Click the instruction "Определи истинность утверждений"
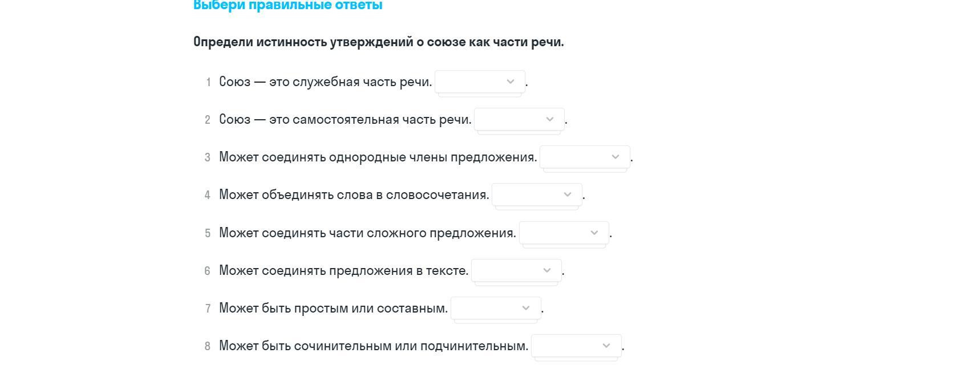Viewport: 980px width, 369px height. (x=378, y=42)
